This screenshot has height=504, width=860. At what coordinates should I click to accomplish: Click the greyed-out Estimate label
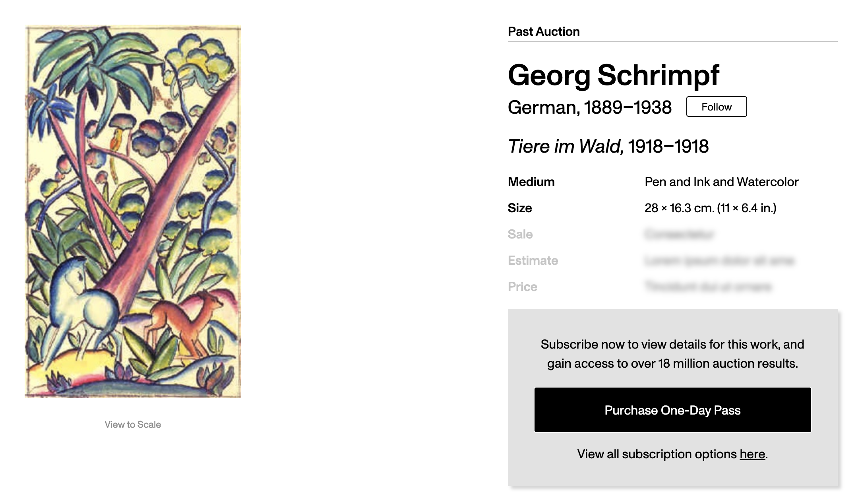533,260
